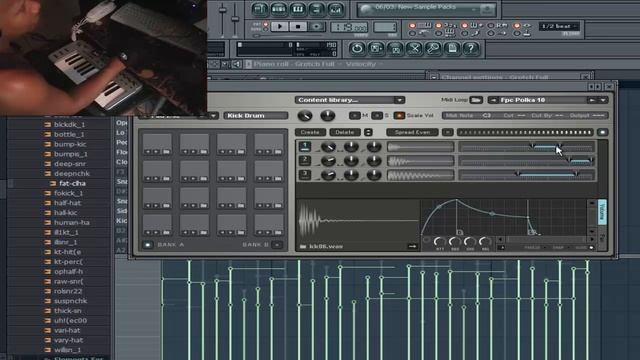Open the piano roll window icon in toolbar

[298, 9]
